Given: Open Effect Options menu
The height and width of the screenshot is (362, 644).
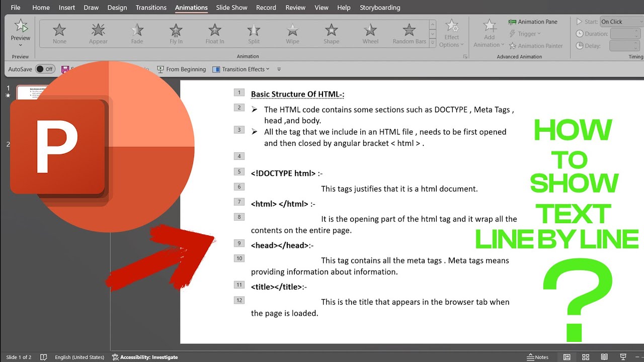Looking at the screenshot, I should pos(451,34).
